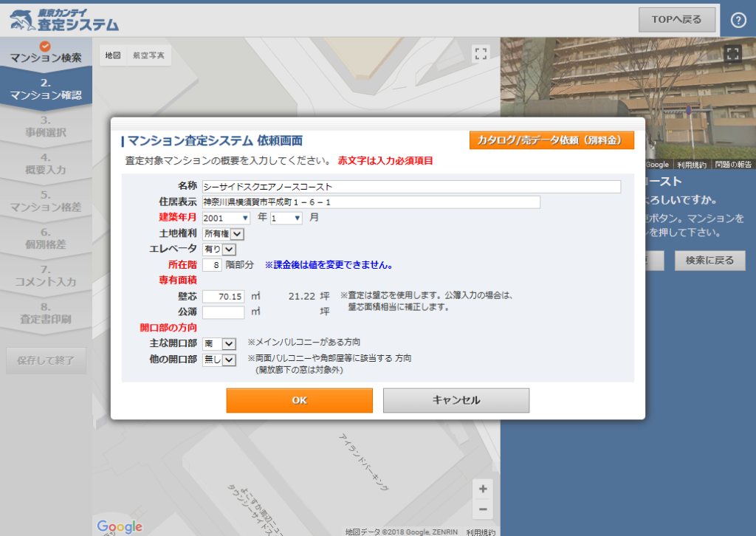Open the 建築年月 year dropdown
This screenshot has width=756, height=536.
click(x=226, y=218)
